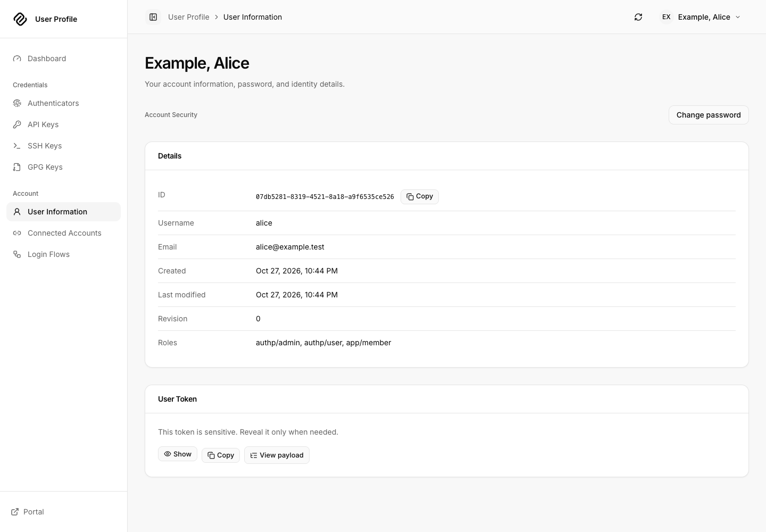
Task: Click the EX avatar badge
Action: (x=666, y=17)
